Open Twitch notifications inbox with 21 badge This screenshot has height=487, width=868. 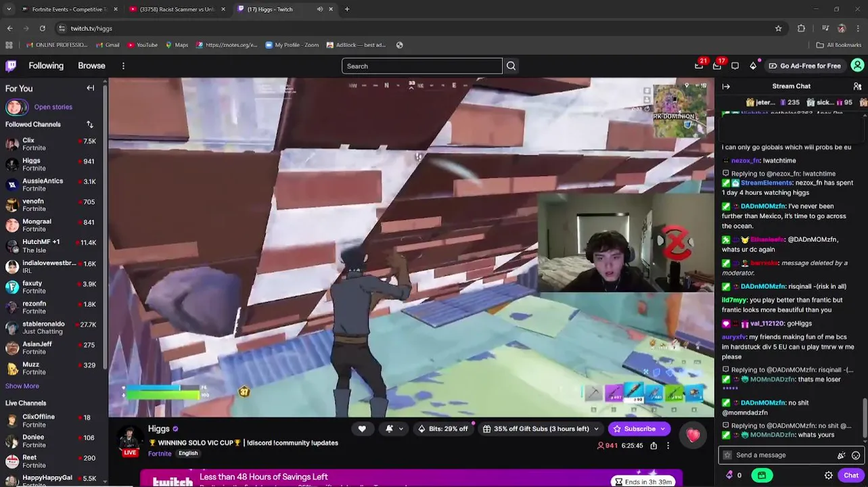point(699,66)
